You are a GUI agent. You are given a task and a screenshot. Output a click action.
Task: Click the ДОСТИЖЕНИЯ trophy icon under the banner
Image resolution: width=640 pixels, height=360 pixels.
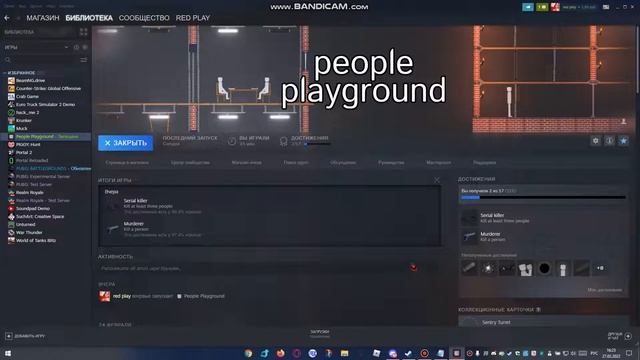[283, 141]
